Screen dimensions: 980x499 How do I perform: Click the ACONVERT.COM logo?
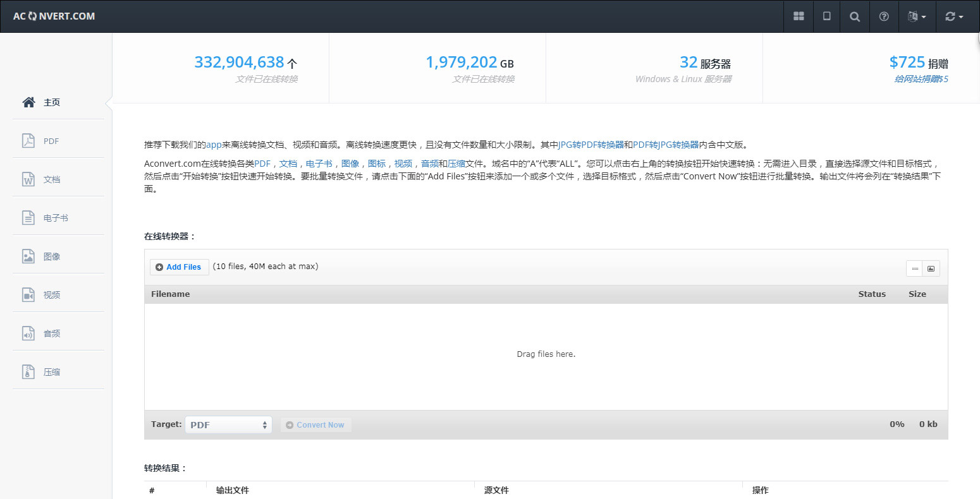pos(54,16)
